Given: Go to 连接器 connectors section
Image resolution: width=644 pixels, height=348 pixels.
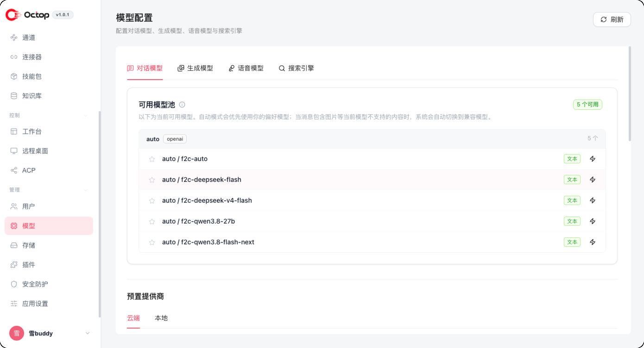Looking at the screenshot, I should (49, 57).
